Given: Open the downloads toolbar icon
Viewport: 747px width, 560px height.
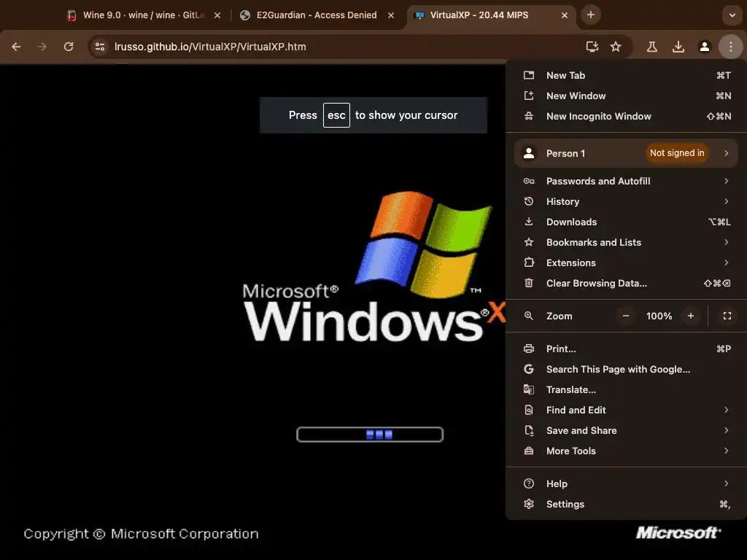Looking at the screenshot, I should (678, 47).
